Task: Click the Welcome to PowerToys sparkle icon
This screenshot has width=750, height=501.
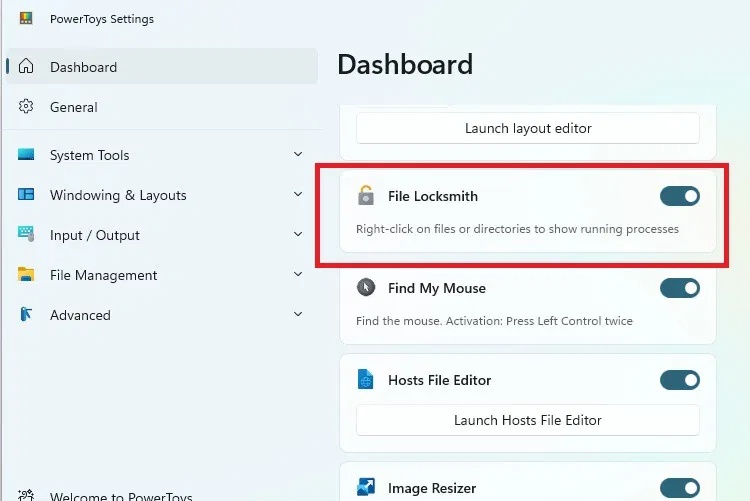Action: 26,495
